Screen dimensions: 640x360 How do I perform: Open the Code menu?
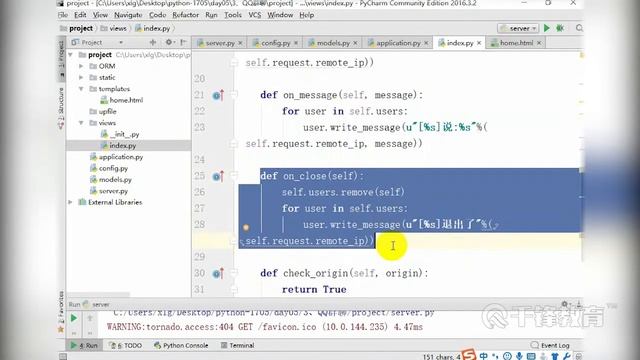click(157, 15)
